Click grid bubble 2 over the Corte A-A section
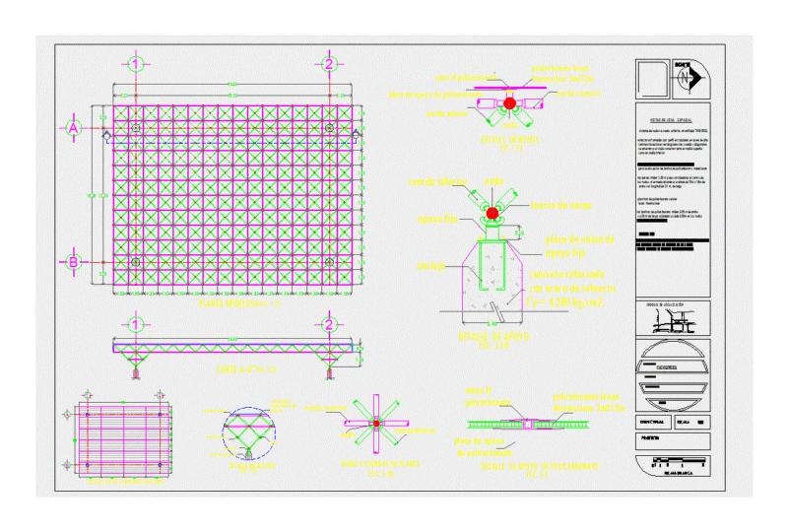Viewport: 788px width, 532px height. click(329, 325)
